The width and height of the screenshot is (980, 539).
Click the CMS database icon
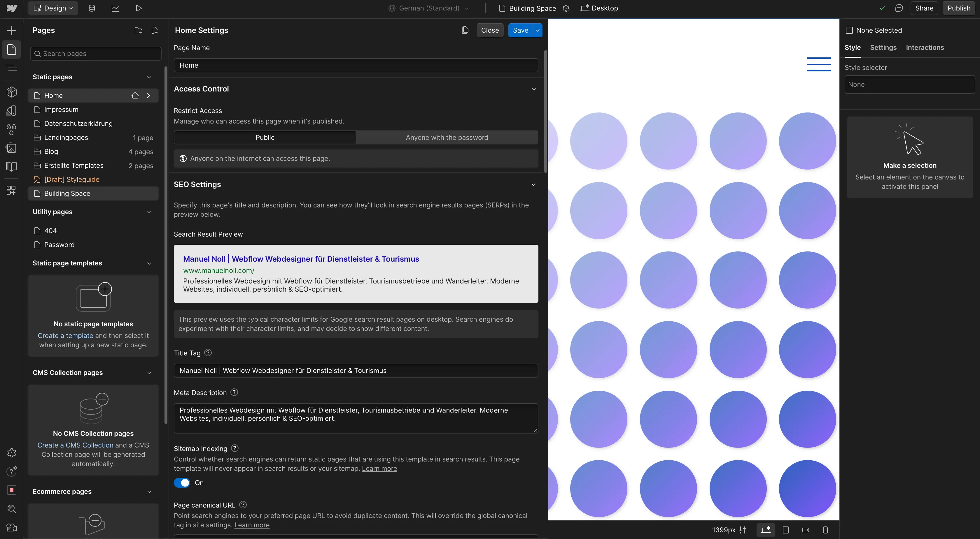(92, 8)
